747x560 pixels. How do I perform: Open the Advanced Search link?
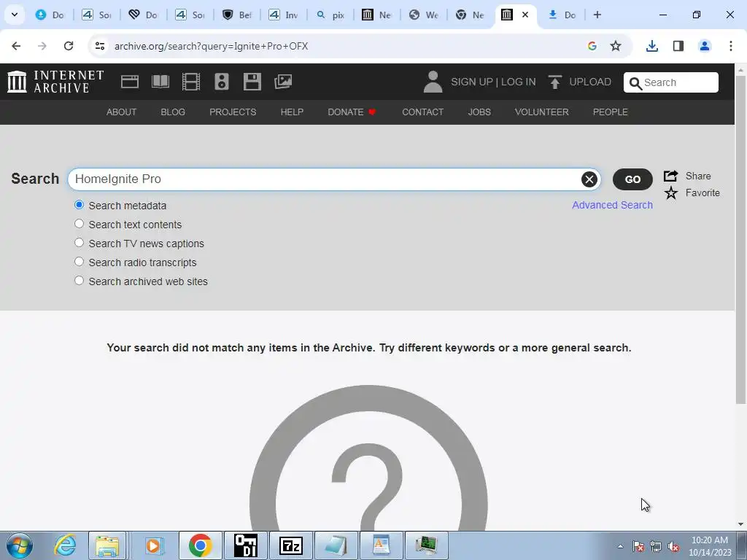[612, 205]
